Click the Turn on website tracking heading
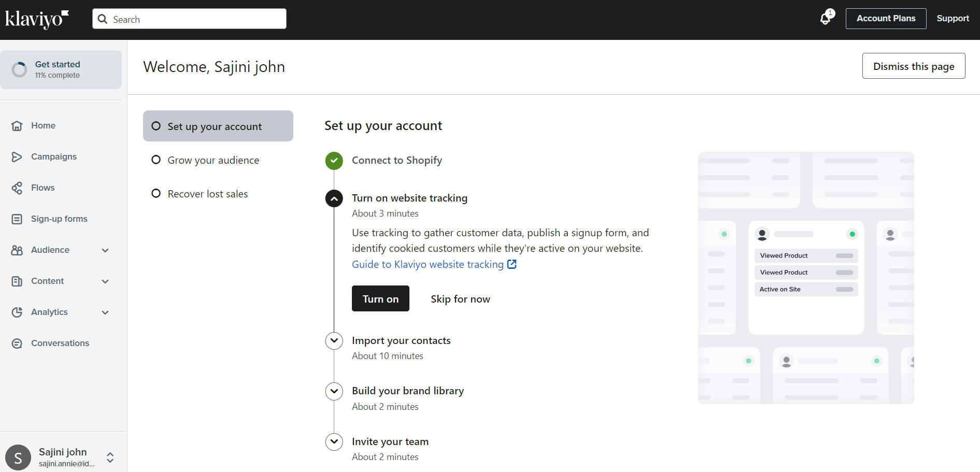 tap(409, 198)
